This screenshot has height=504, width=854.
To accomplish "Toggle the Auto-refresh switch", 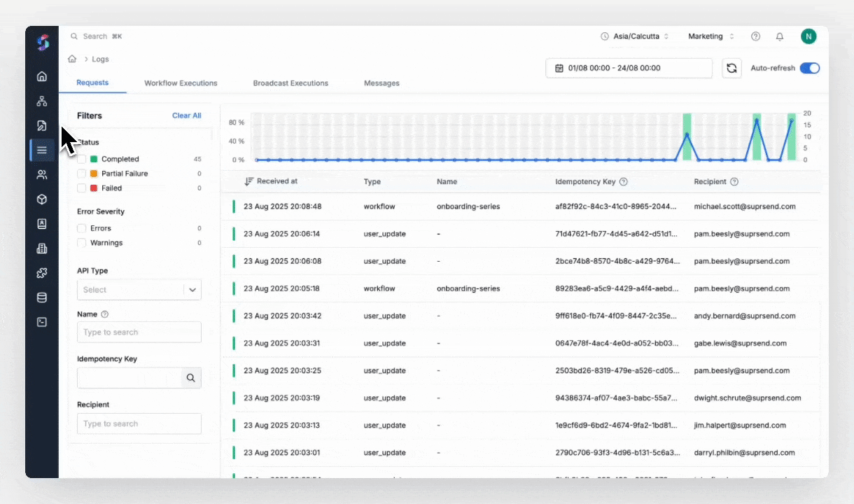I will pyautogui.click(x=810, y=68).
